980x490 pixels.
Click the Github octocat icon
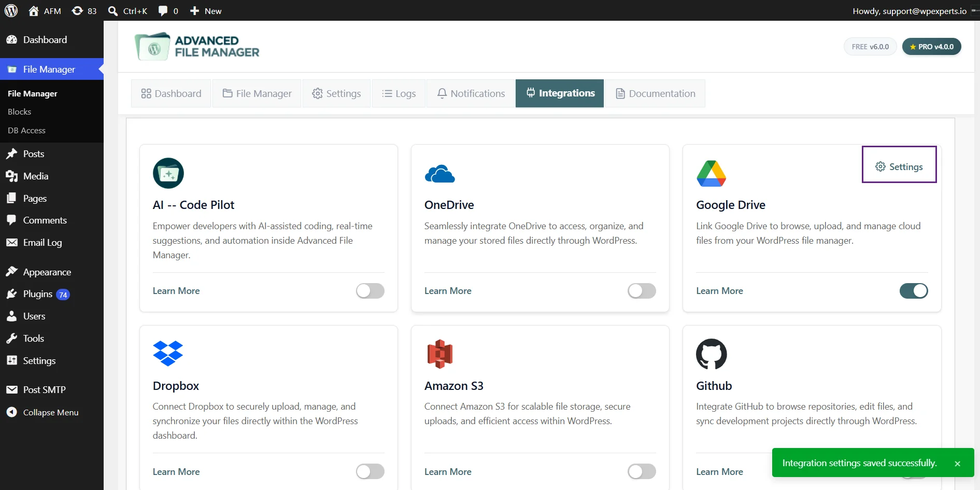point(712,354)
